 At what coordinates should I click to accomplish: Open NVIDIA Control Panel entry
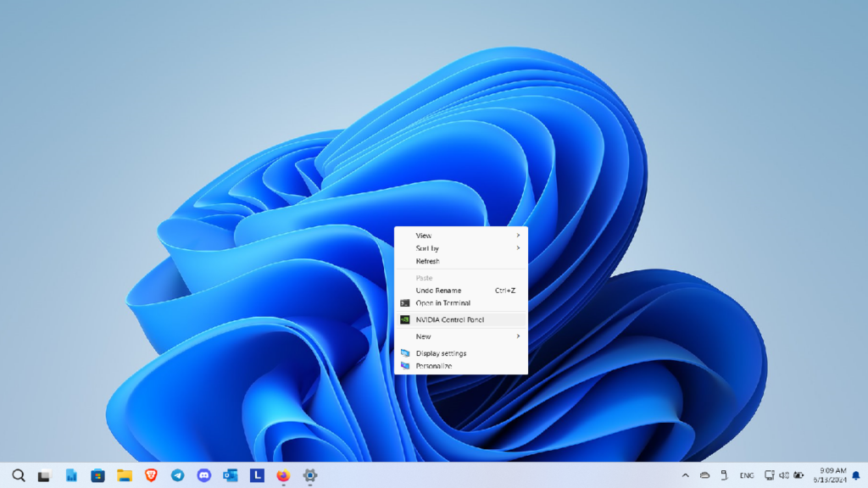460,319
